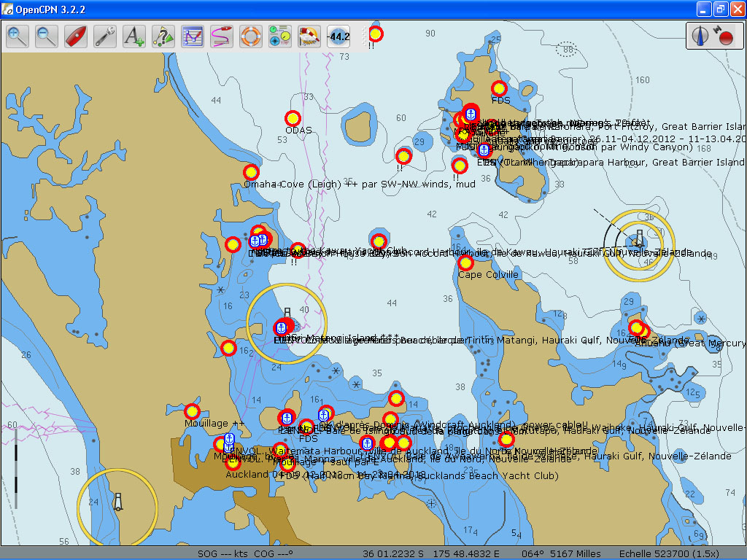Click the Mouillage ++ label text

coord(214,424)
